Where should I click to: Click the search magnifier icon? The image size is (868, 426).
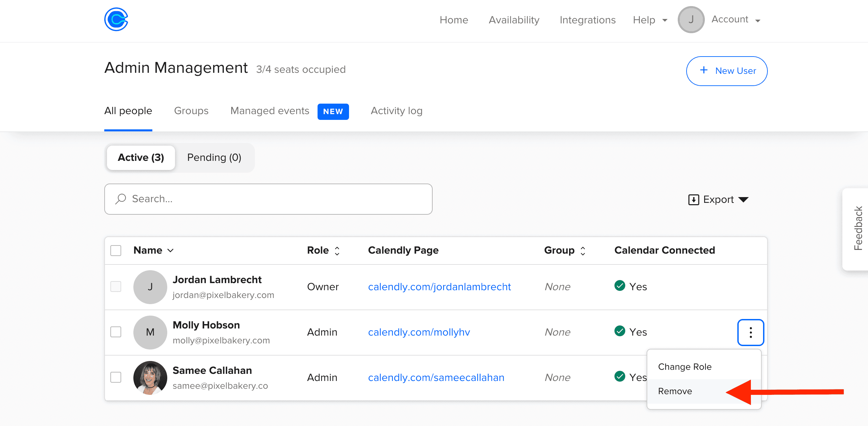click(121, 199)
